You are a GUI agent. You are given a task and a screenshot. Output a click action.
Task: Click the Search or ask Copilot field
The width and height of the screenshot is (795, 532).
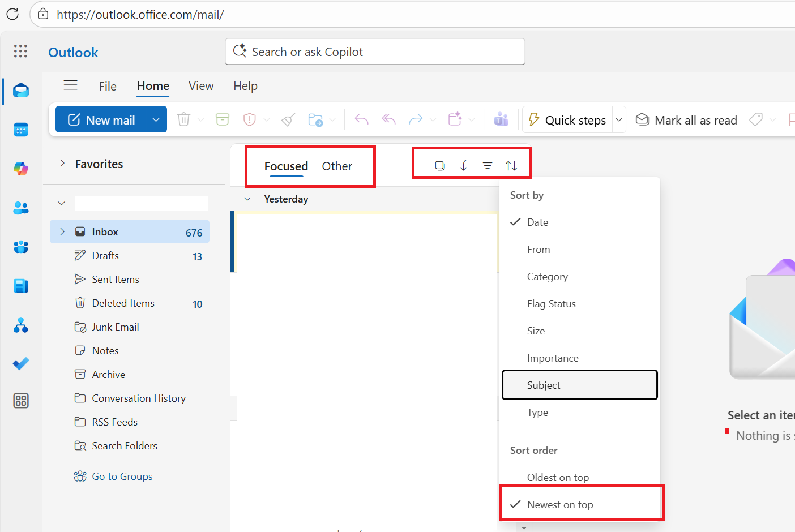point(375,52)
